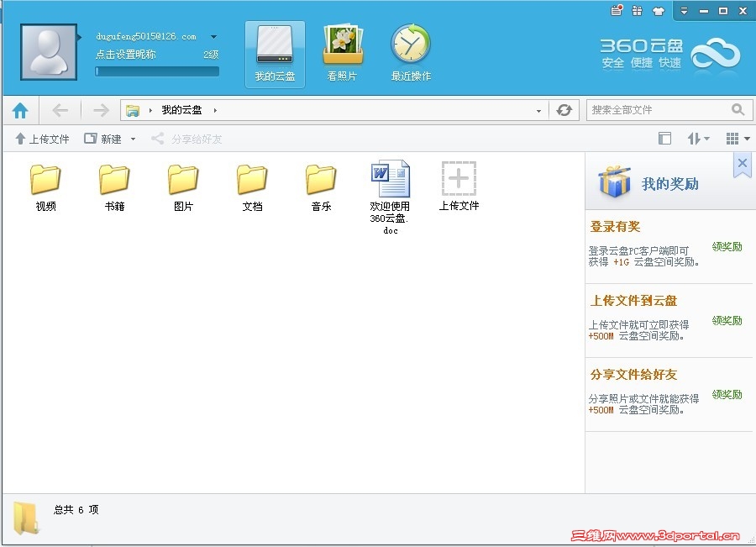Expand the arrow before 我的云盘 in path
Screen dimensions: 756x547
(x=150, y=110)
